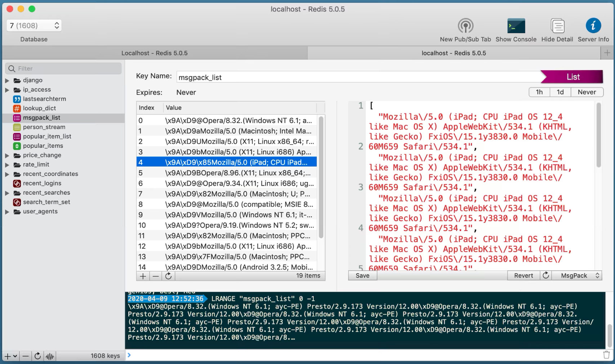Screen dimensions: 615x364
Task: Select list row index 0 Opera/8.32
Action: tap(227, 120)
